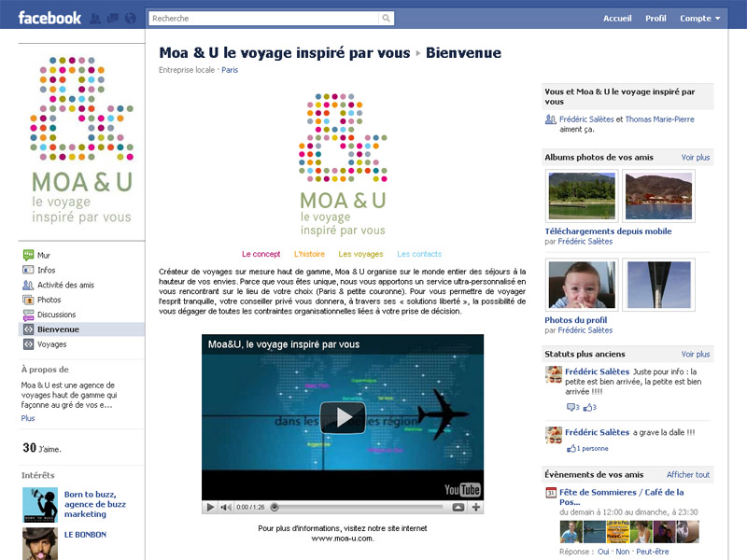Click the thumbs-up icon beside '1 personne'
Image resolution: width=747 pixels, height=560 pixels.
571,448
